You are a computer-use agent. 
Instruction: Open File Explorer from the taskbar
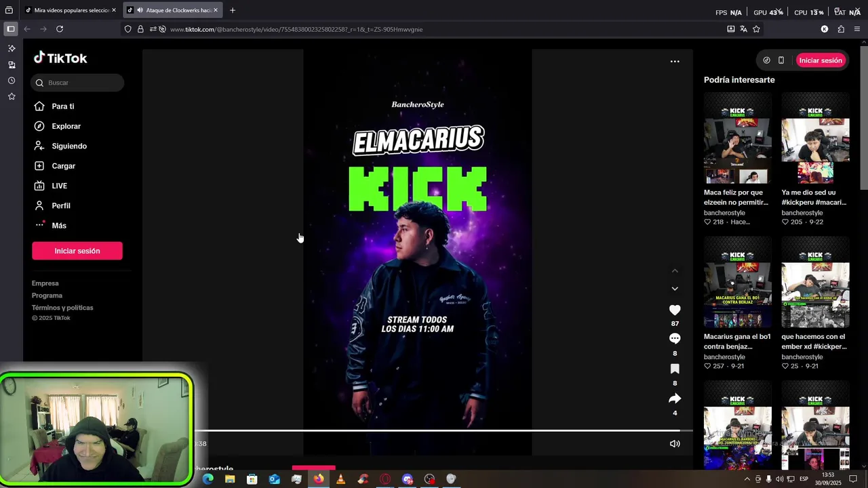point(230,479)
